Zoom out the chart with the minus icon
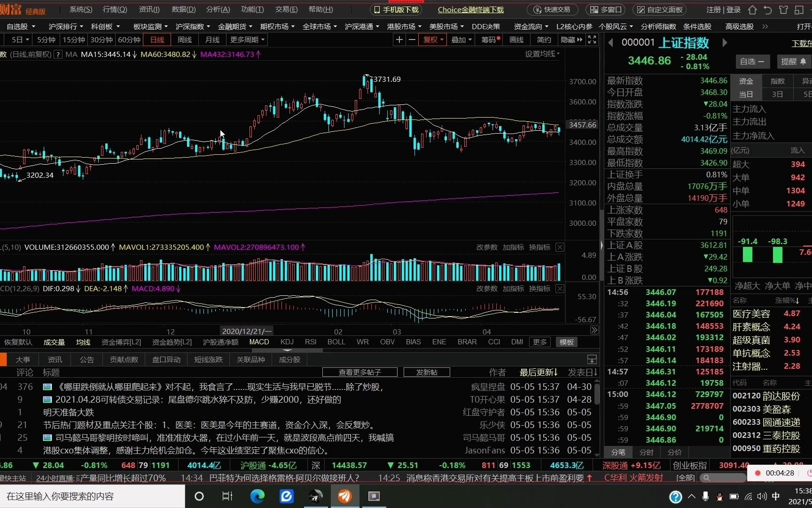This screenshot has height=508, width=812. coord(412,40)
